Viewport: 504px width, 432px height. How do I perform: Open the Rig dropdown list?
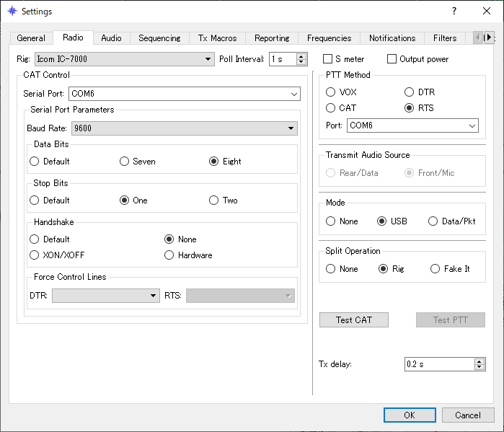[x=125, y=59]
